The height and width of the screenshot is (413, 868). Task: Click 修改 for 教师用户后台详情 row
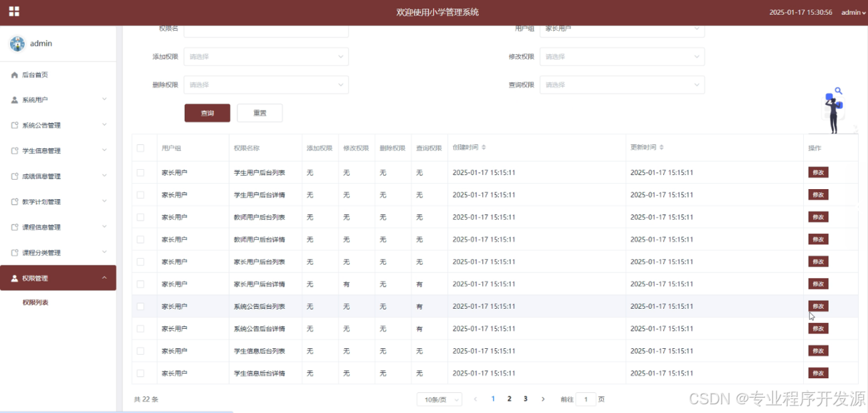[x=819, y=239]
